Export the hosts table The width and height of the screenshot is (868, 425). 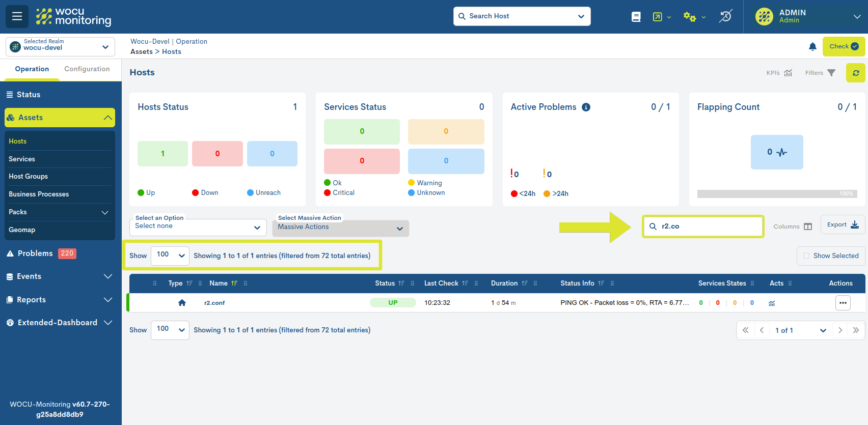pos(843,224)
